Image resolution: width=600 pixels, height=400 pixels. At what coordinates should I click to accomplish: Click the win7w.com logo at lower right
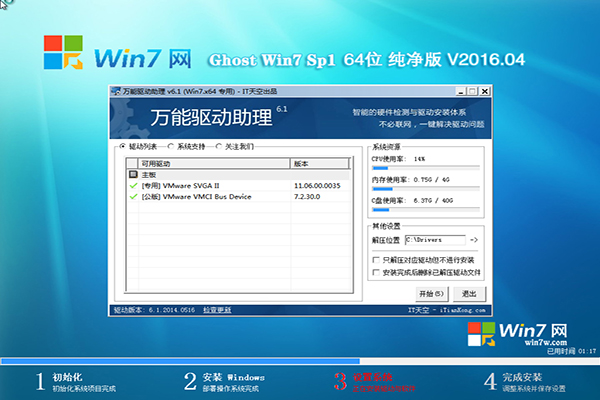(x=517, y=334)
